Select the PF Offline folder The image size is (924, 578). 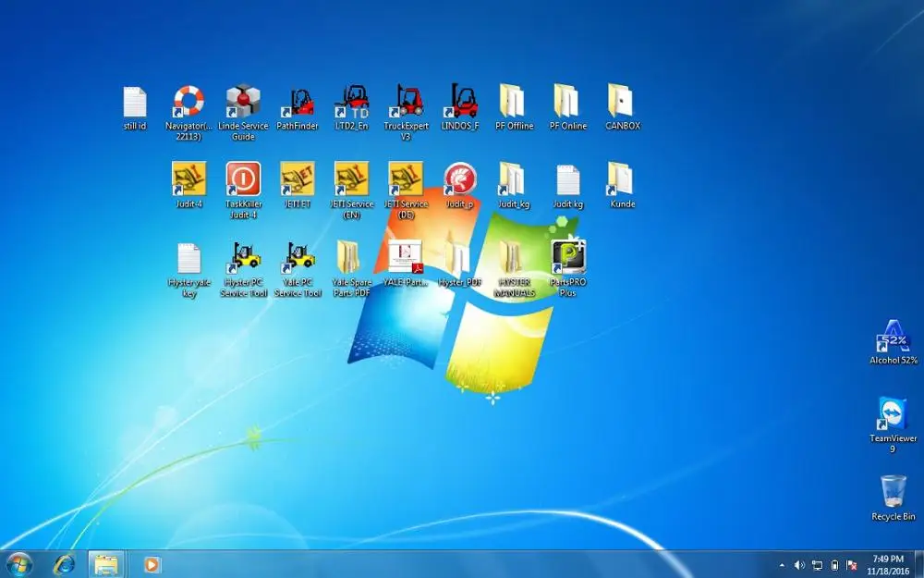click(x=512, y=101)
